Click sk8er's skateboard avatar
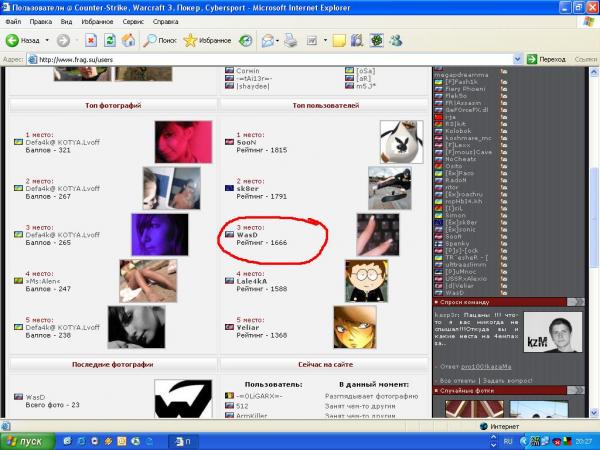The width and height of the screenshot is (600, 450). pyautogui.click(x=390, y=188)
